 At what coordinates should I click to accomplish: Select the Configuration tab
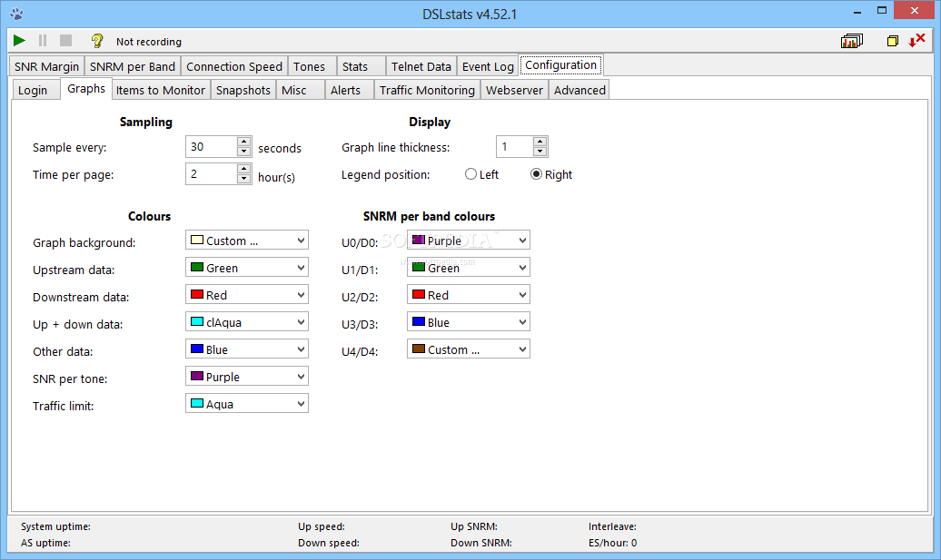pos(560,64)
